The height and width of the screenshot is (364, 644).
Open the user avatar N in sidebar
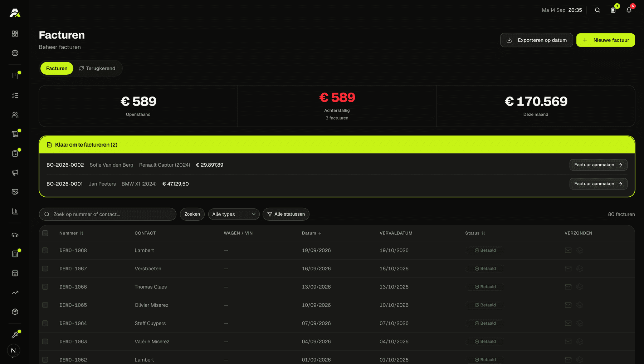coord(14,350)
